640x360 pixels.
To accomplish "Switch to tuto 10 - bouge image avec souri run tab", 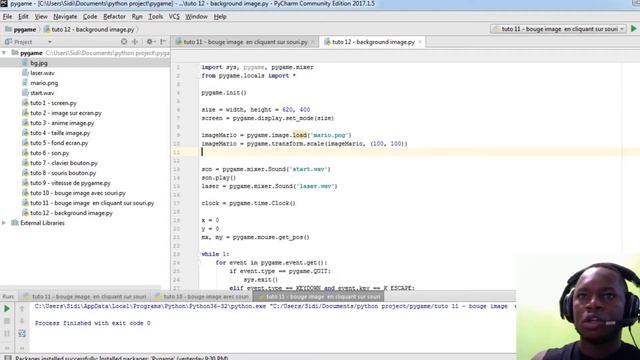I will click(202, 296).
